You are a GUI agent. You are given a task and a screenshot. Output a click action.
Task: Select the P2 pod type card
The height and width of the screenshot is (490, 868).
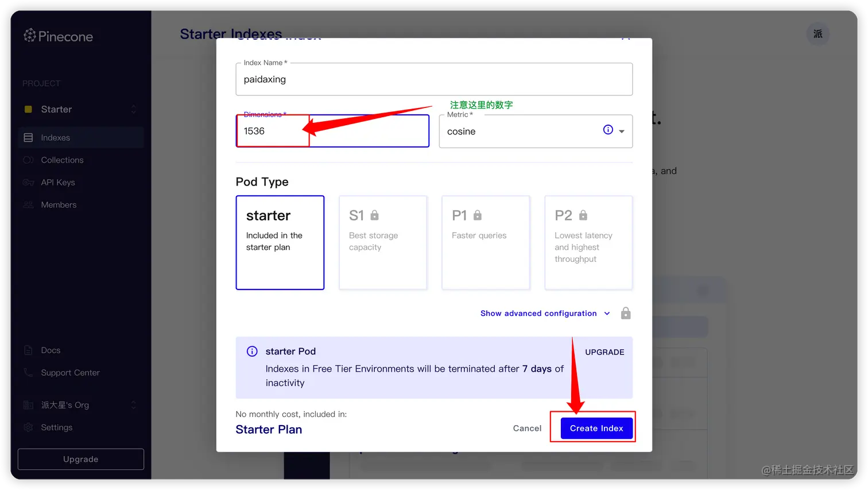point(588,242)
